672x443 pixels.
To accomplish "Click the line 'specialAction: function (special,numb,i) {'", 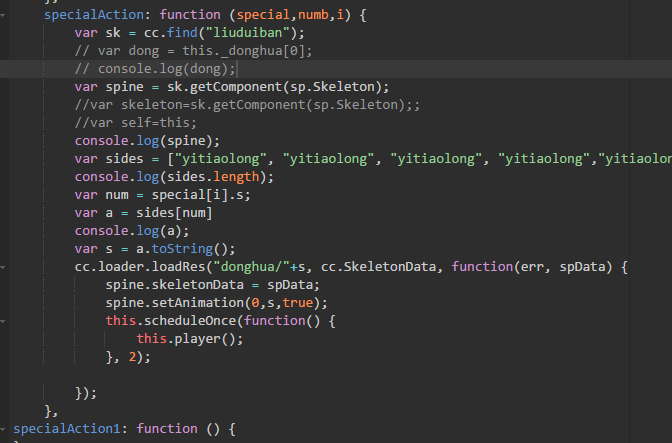I will (x=205, y=15).
